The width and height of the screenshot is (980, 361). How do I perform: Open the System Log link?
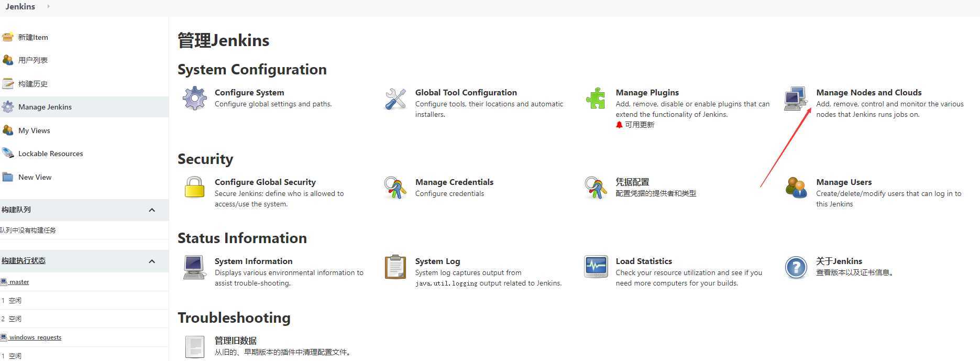point(437,261)
